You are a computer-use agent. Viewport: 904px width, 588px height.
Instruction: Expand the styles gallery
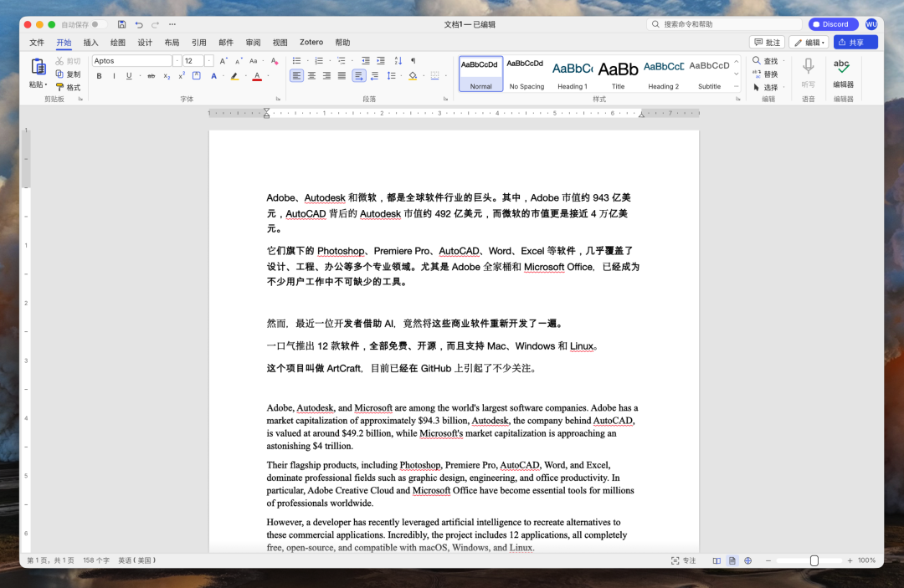pos(737,86)
